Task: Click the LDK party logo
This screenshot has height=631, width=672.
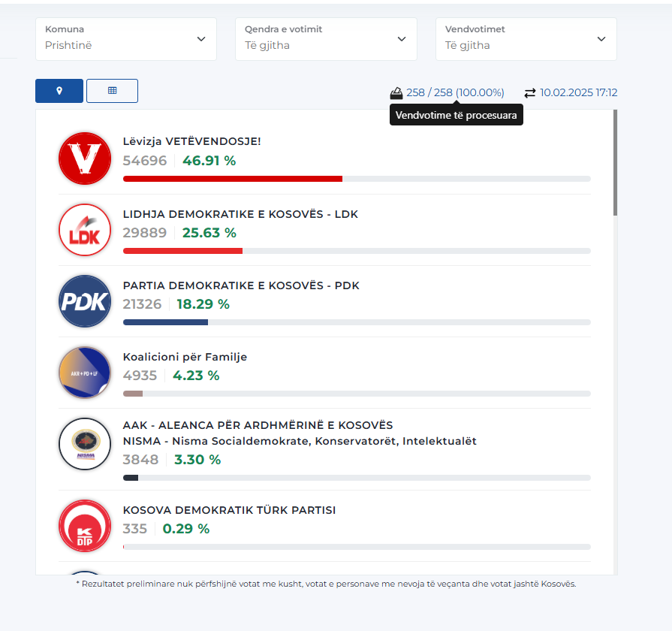Action: click(85, 230)
